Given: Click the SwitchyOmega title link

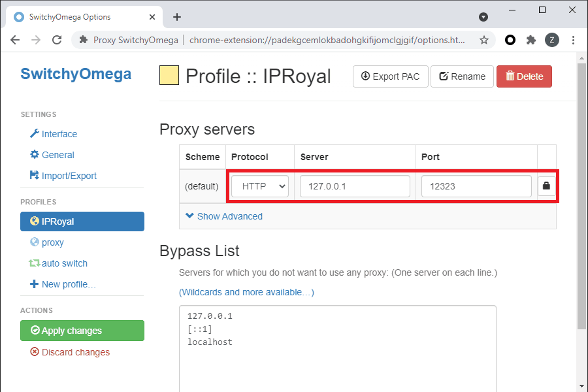Looking at the screenshot, I should tap(76, 74).
